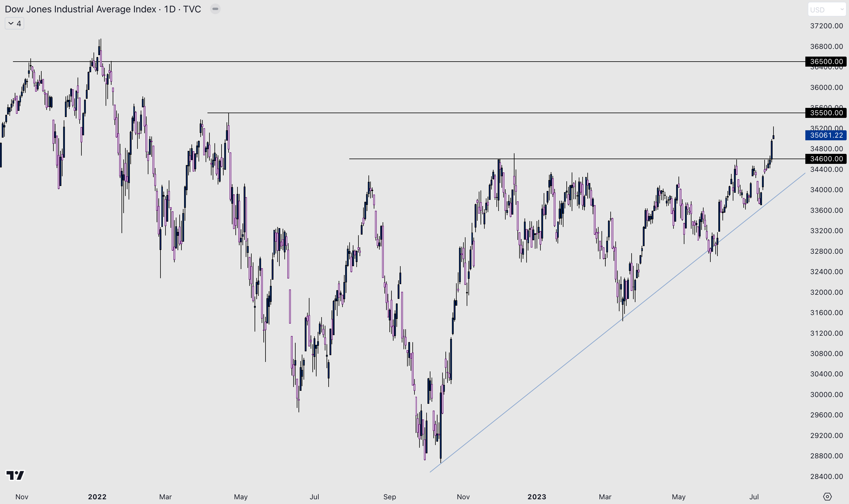Viewport: 849px width, 504px height.
Task: Click the 2022 Jul time axis label
Action: click(x=314, y=497)
